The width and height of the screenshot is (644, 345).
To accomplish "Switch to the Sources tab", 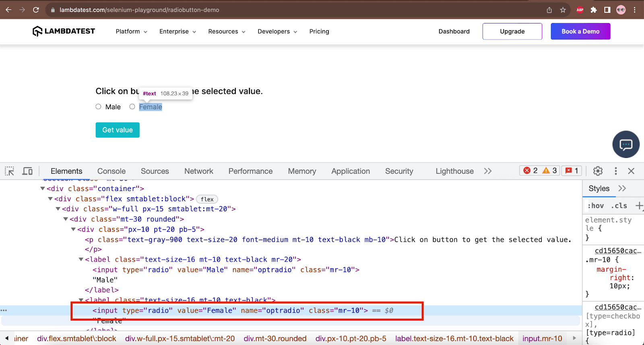I will point(155,171).
